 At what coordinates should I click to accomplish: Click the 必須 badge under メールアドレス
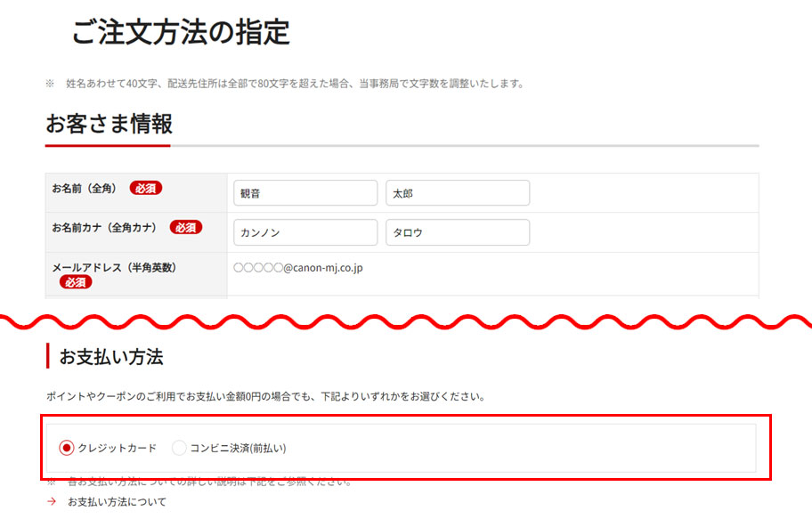pyautogui.click(x=76, y=282)
